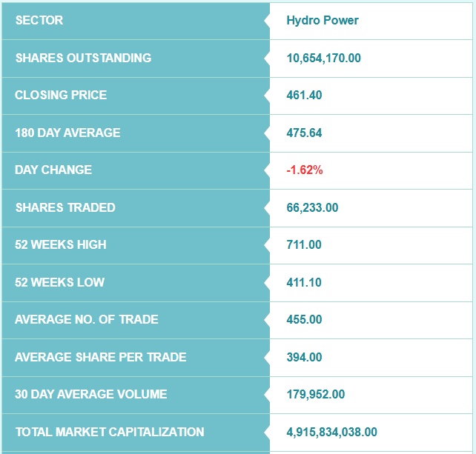Click the SHARES TRADED label

pos(65,207)
